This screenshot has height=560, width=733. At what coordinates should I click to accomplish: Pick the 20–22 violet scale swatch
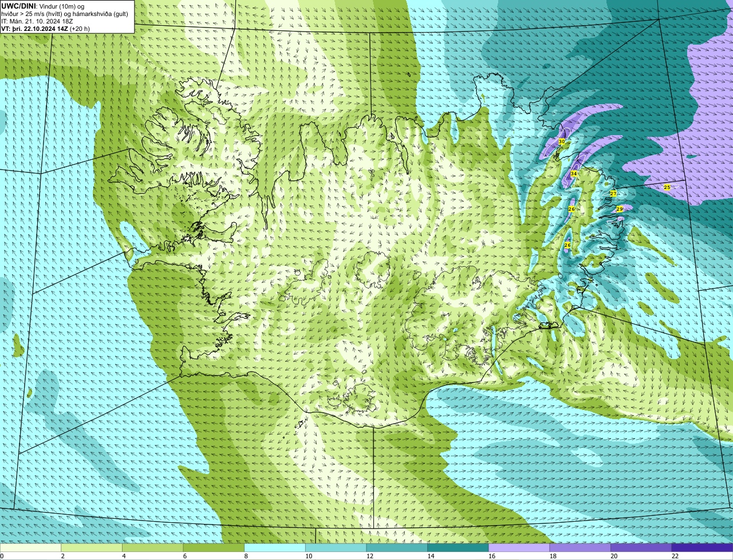point(641,547)
